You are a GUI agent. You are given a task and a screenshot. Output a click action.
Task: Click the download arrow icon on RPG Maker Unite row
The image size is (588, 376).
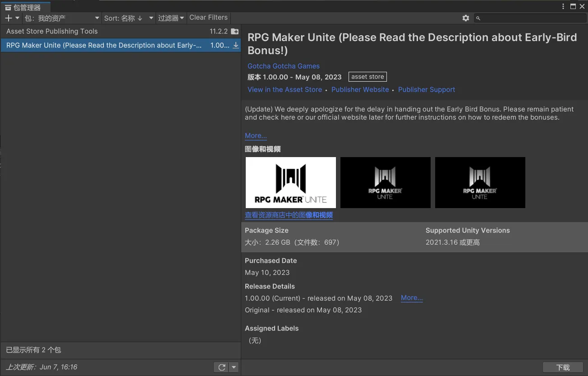[235, 45]
